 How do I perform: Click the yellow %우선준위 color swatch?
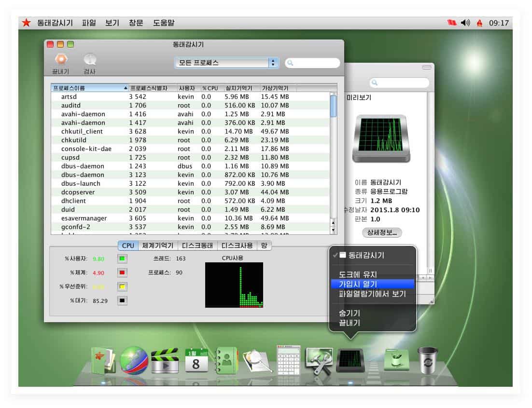coord(122,286)
